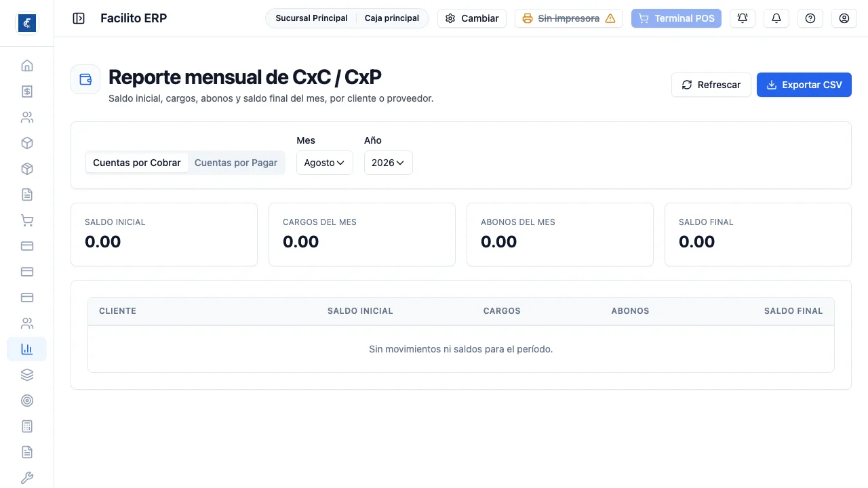The height and width of the screenshot is (488, 868).
Task: Open the Mes dropdown showing Agosto
Action: click(x=325, y=163)
